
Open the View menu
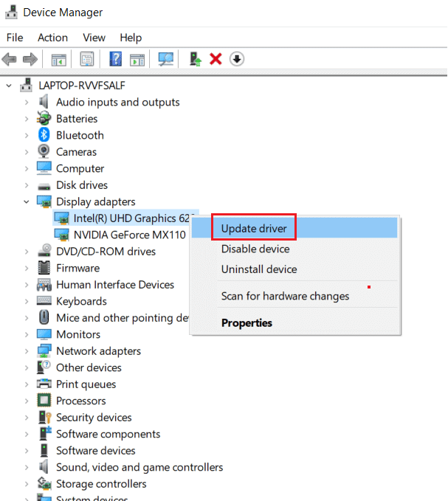pos(94,38)
